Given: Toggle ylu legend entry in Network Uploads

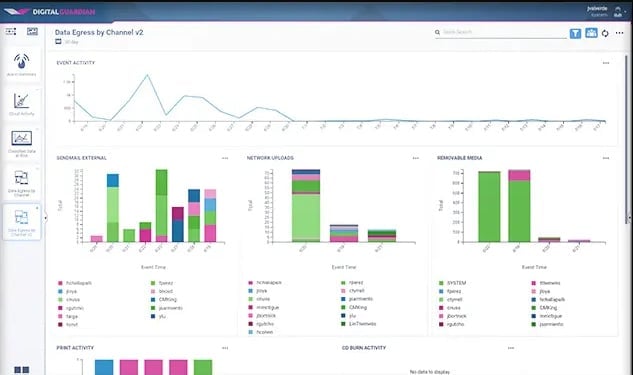Looking at the screenshot, I should point(349,316).
